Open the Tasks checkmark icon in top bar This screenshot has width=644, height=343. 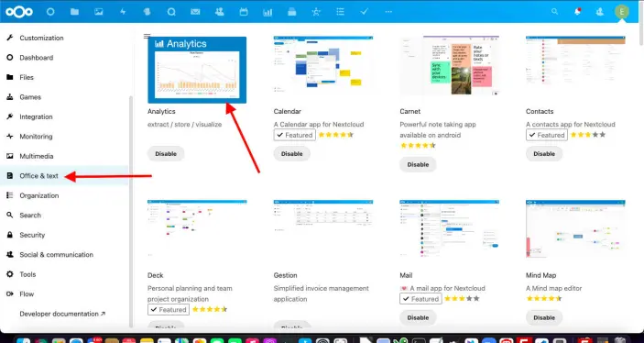[x=365, y=12]
